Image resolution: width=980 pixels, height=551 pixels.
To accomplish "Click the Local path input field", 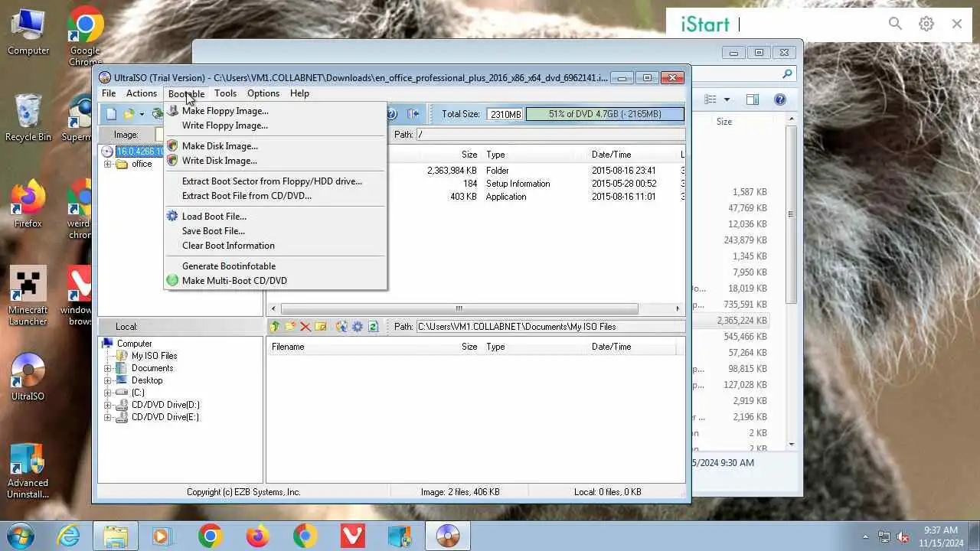I will (550, 327).
